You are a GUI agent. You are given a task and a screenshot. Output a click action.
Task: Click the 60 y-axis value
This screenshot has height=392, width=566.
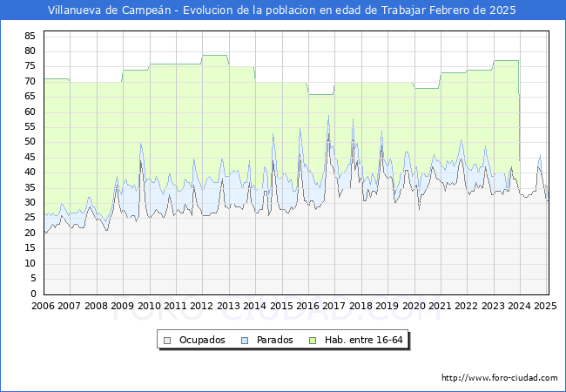click(30, 112)
